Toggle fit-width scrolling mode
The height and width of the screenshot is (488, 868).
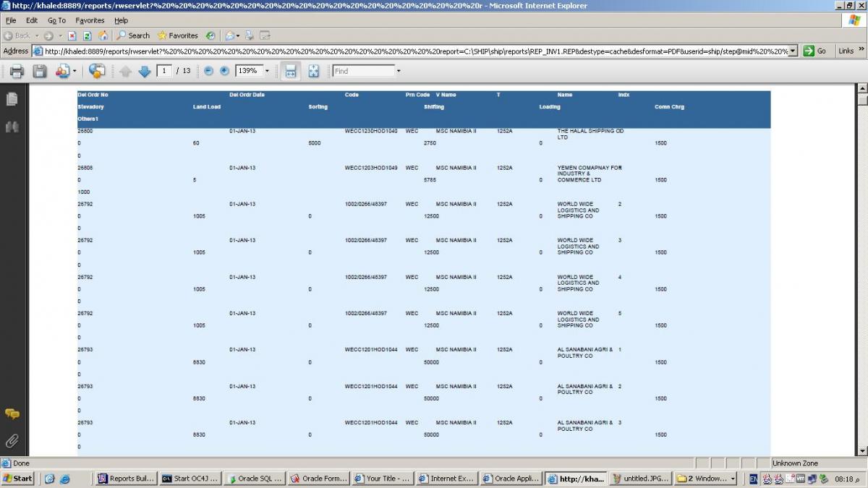pos(290,71)
